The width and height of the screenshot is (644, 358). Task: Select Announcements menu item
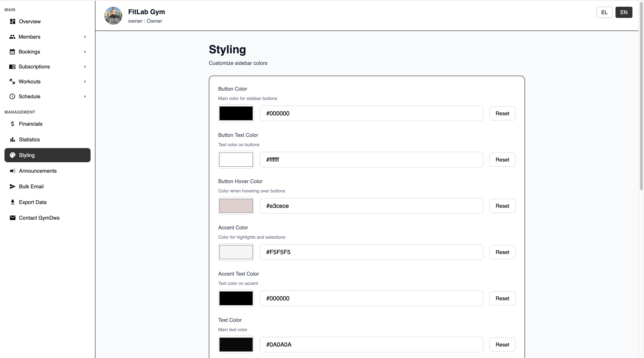coord(48,171)
